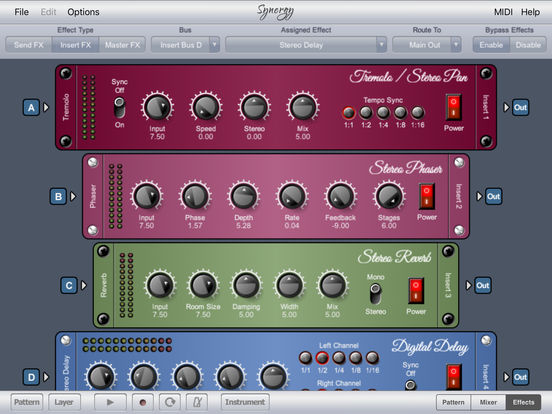Select Tremolo Tempo Sync 1:2 button
This screenshot has height=414, width=552.
pos(366,113)
